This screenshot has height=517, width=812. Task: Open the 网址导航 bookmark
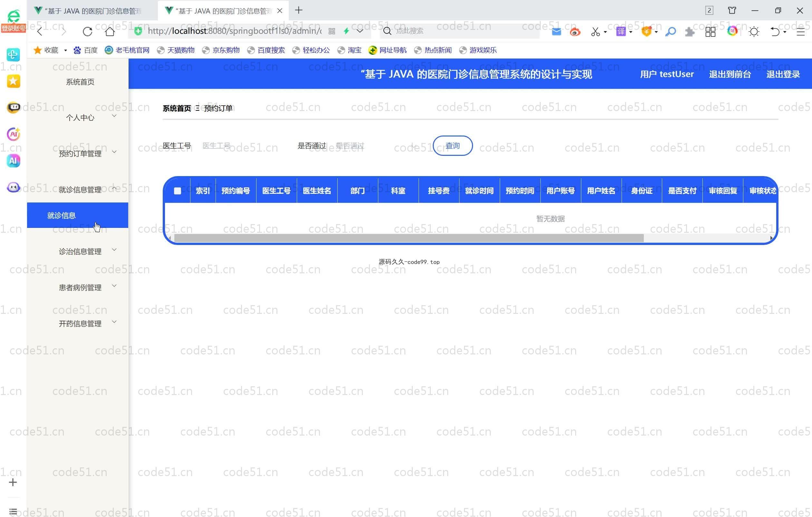[388, 50]
